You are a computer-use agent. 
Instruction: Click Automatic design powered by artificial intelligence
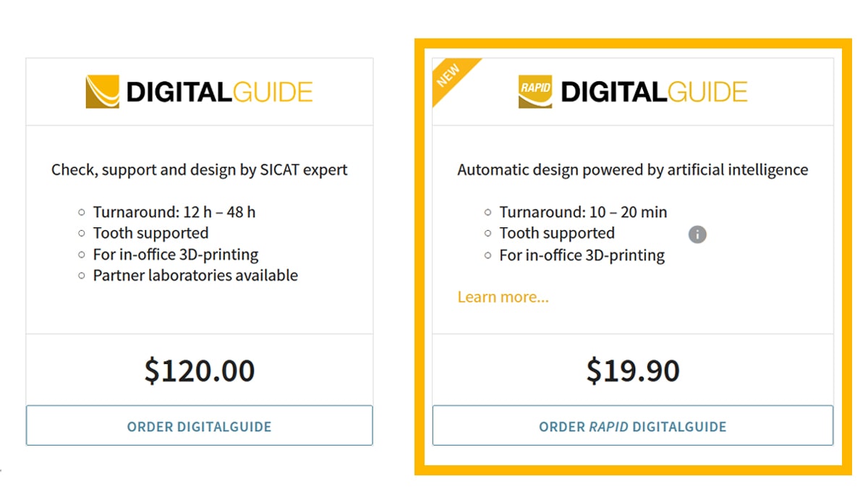point(633,170)
